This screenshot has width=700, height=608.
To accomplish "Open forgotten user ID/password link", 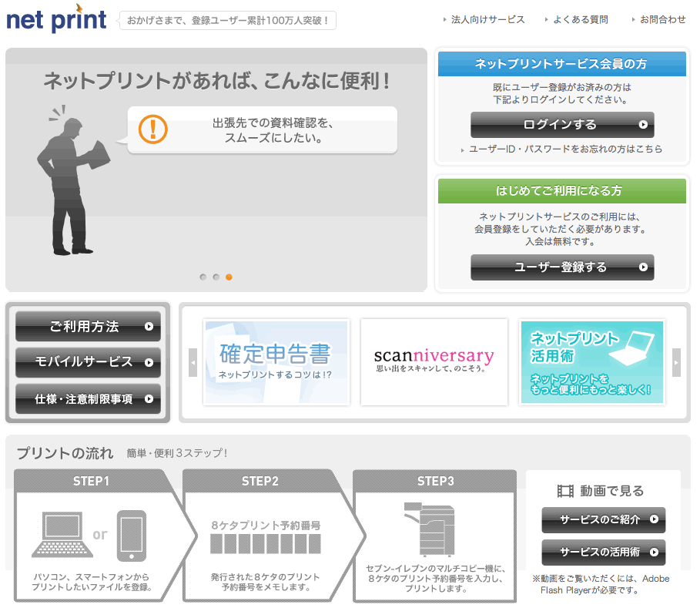I will [565, 149].
